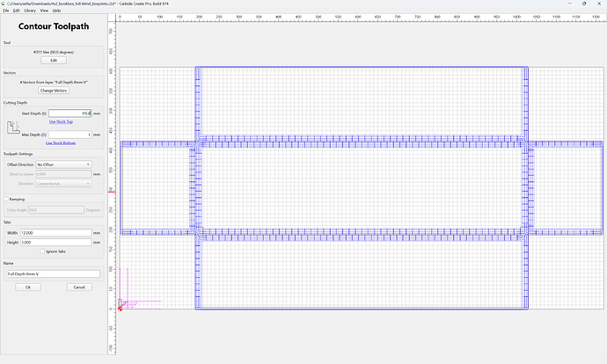Click the Use Stock Bottom link
607x364 pixels.
pos(61,143)
